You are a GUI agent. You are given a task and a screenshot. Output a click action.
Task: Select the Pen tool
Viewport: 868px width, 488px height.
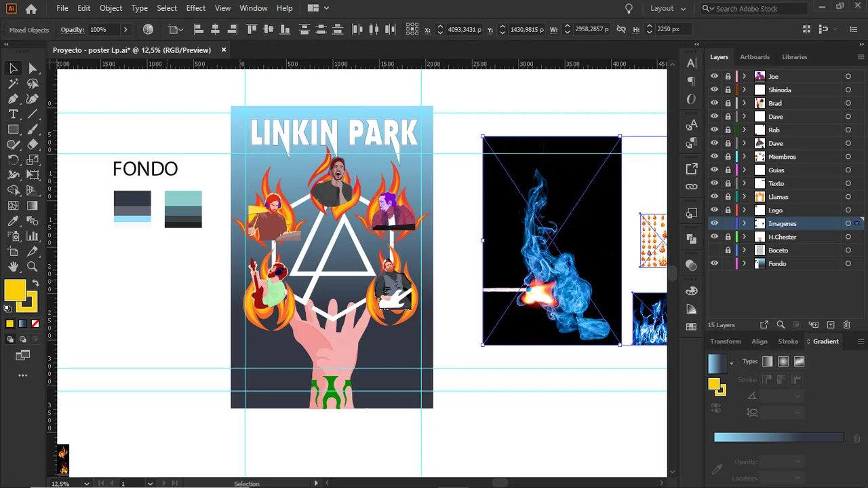pyautogui.click(x=13, y=99)
